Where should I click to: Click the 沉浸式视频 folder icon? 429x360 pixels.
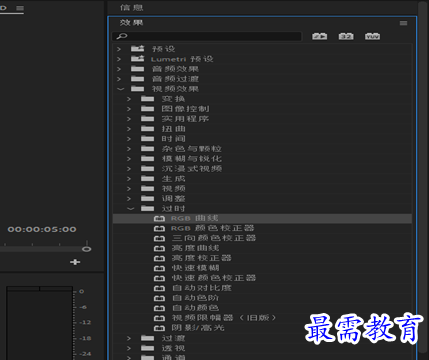click(x=147, y=169)
